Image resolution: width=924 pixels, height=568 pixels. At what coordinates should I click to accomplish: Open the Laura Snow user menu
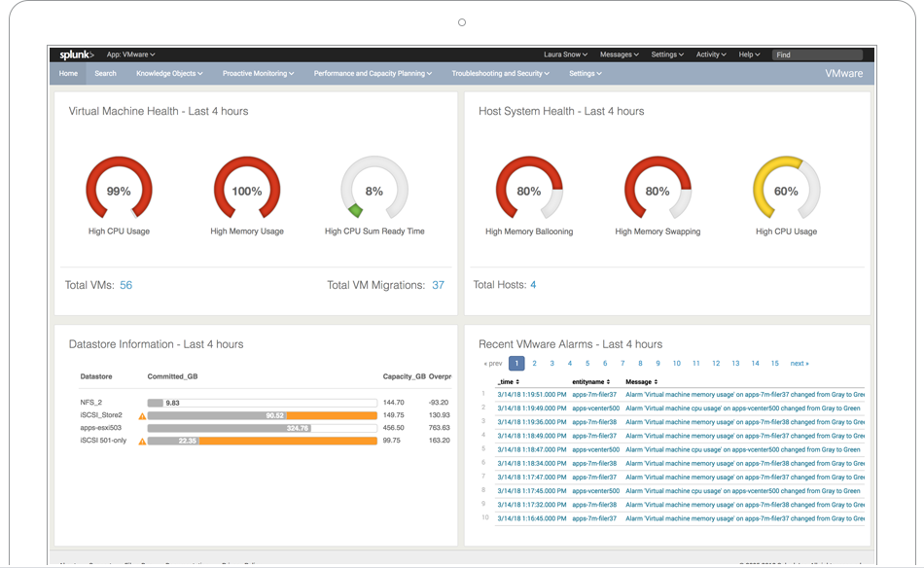coord(566,54)
